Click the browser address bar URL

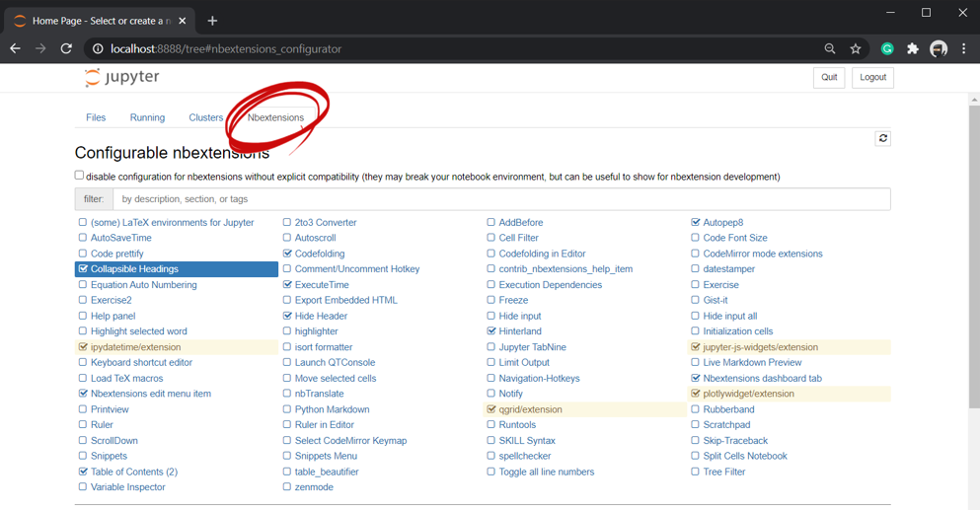tap(226, 48)
